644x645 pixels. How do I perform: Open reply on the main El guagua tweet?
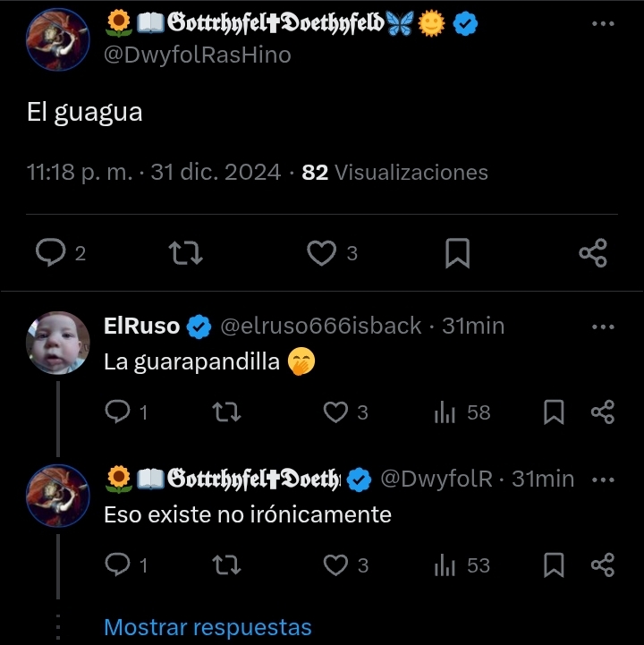[60, 252]
